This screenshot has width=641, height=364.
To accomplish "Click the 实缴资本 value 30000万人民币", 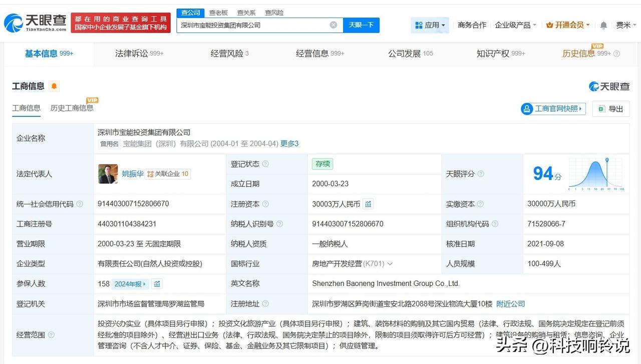I will point(551,204).
